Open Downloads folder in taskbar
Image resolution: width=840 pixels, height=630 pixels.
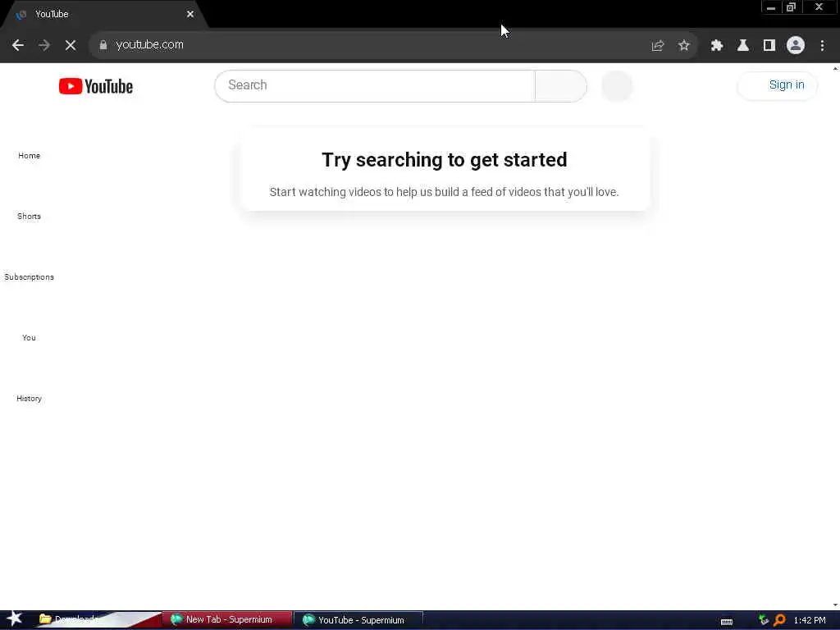point(70,619)
